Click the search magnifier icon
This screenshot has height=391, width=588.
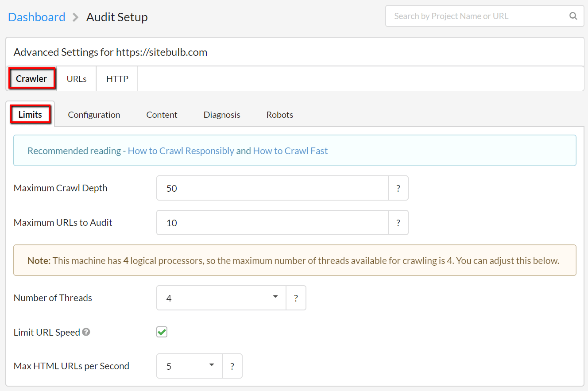coord(573,16)
